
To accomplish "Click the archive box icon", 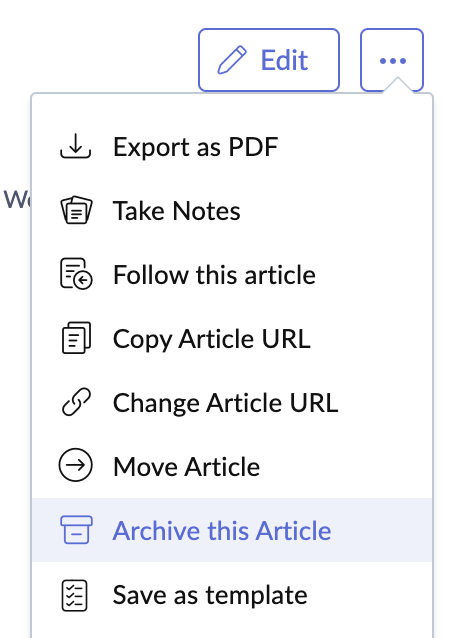I will pos(76,530).
